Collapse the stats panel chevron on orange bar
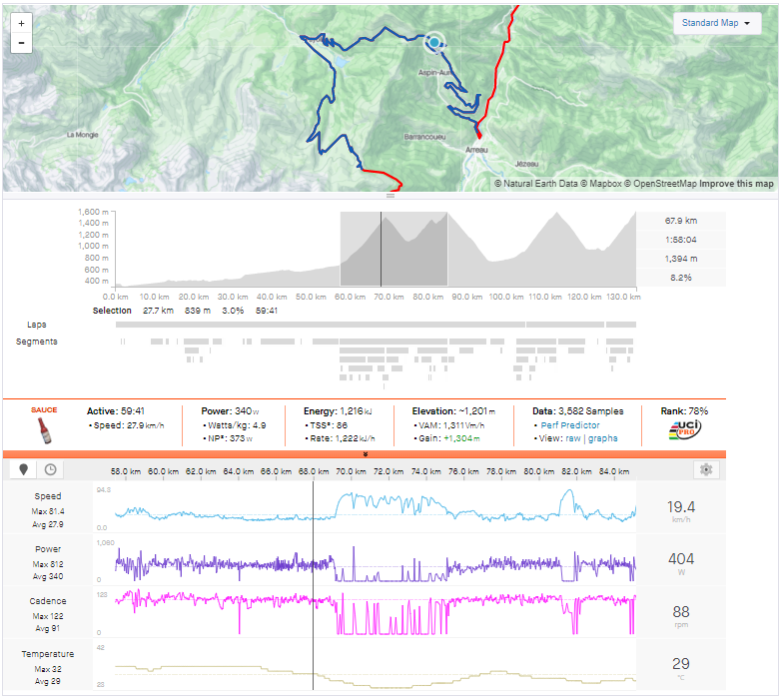 pos(365,454)
